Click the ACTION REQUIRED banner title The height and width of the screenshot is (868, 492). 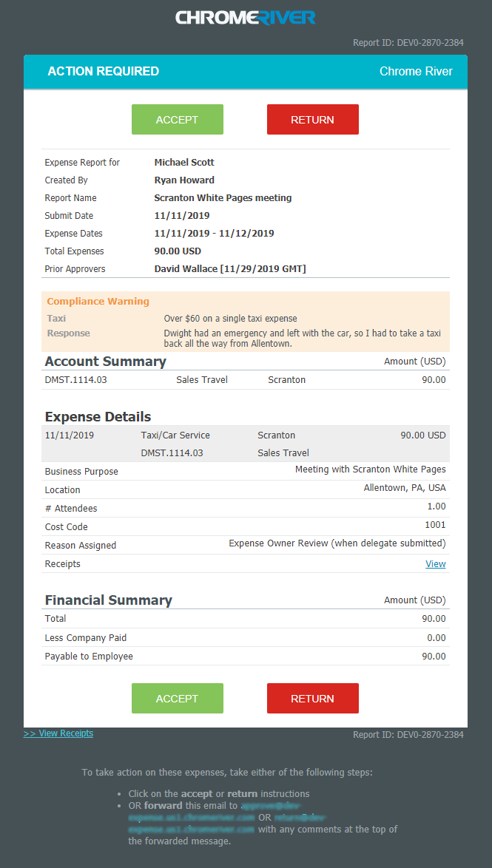point(103,72)
